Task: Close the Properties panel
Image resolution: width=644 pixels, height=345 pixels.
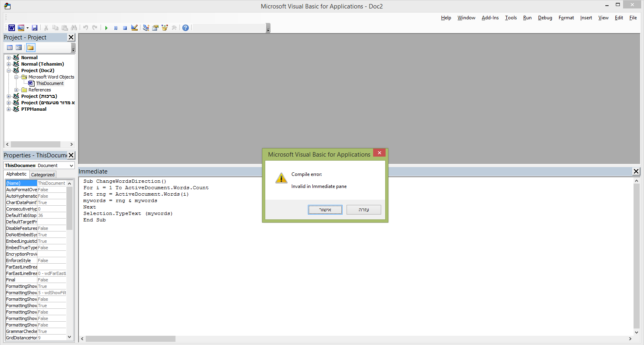Action: pyautogui.click(x=71, y=155)
